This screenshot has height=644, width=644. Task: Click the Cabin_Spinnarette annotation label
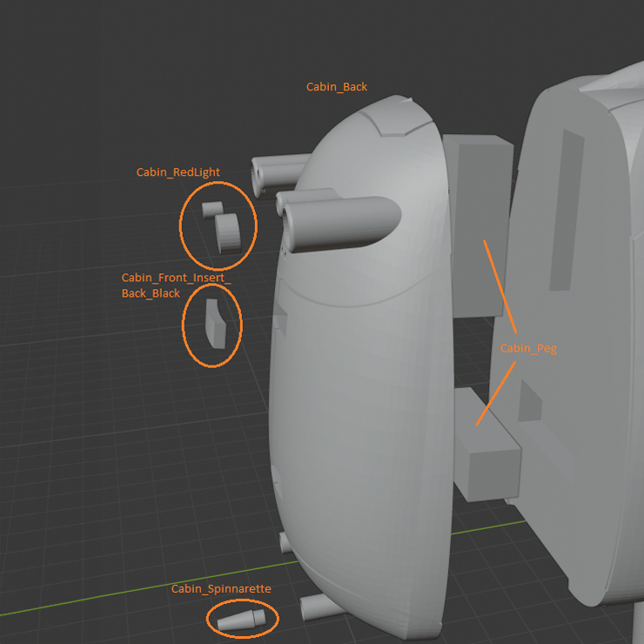221,588
